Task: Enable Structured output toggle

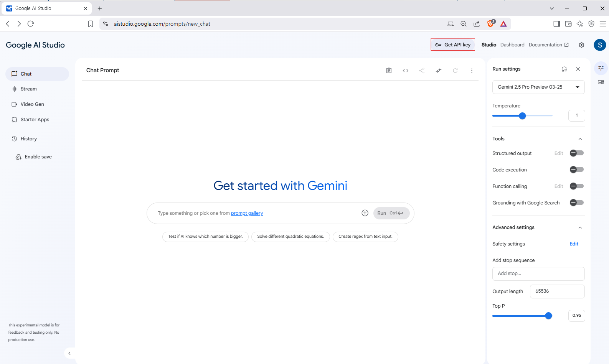Action: pos(576,153)
